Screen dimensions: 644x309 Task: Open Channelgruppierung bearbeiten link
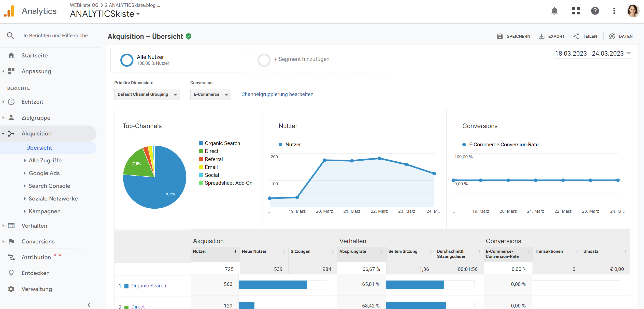277,94
